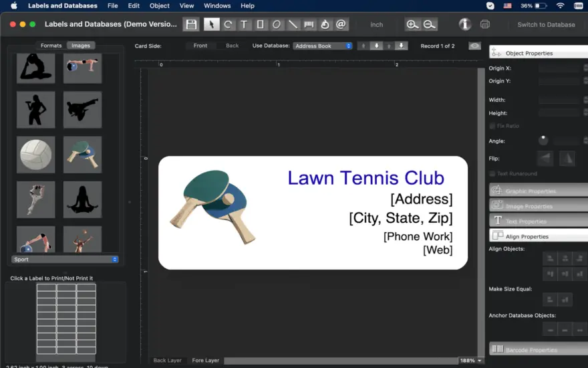Select the Text tool
Image resolution: width=588 pixels, height=368 pixels.
click(244, 24)
